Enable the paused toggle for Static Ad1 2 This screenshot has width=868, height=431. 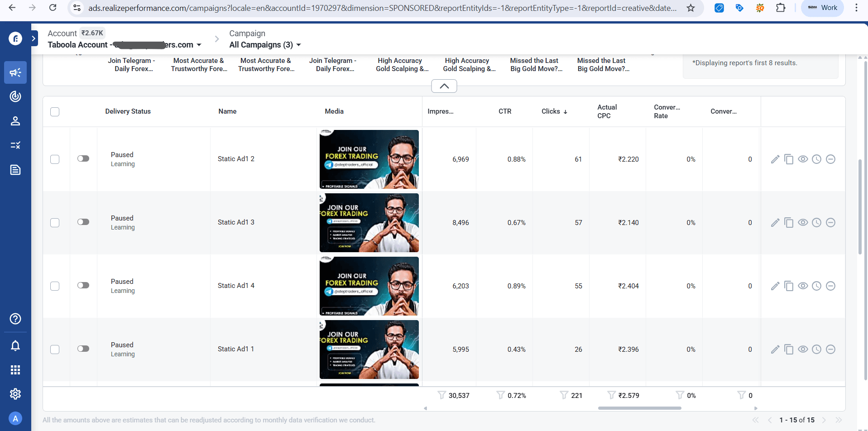coord(83,159)
